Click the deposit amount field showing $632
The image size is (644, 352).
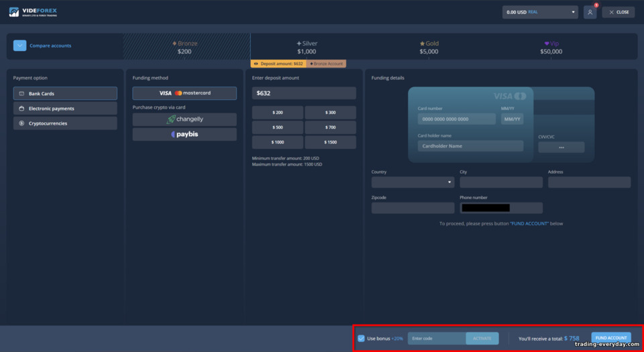point(304,93)
